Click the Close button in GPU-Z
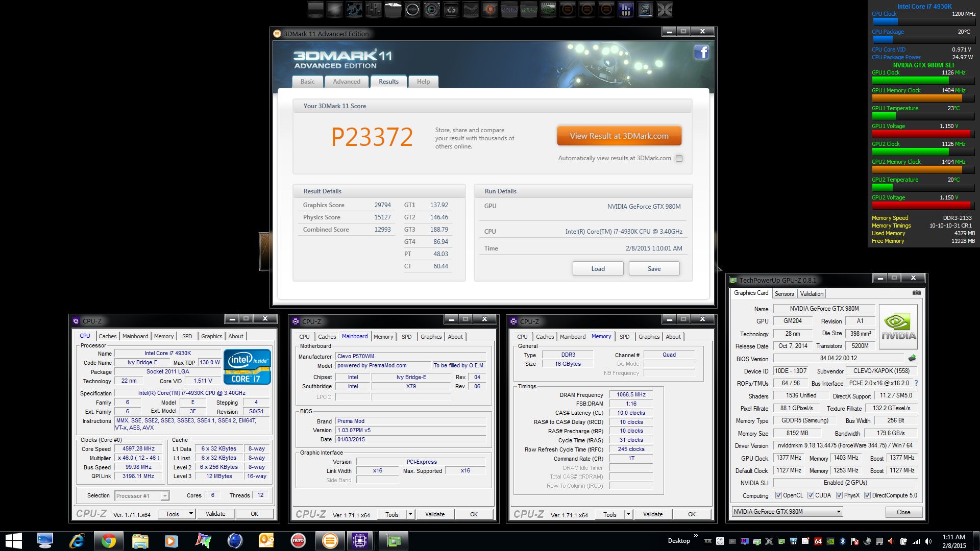This screenshot has width=980, height=551. [903, 512]
